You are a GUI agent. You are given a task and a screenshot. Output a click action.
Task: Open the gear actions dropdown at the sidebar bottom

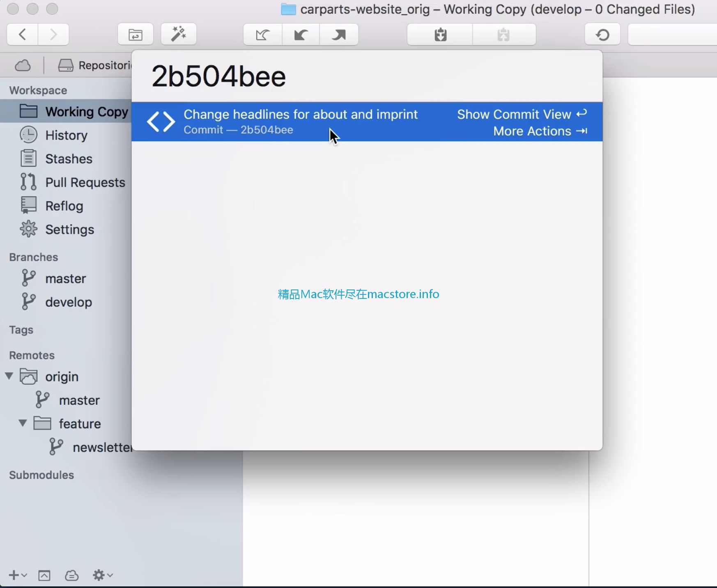pos(103,575)
